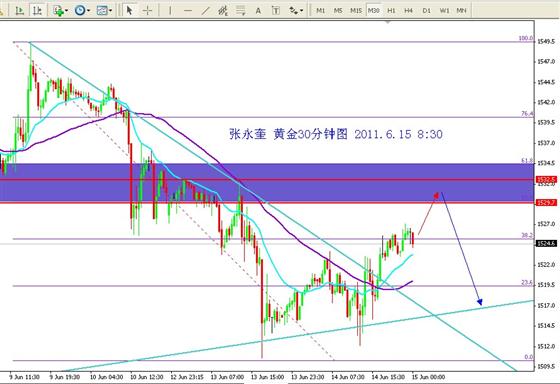Screen dimensions: 560x384
Task: Select the Crosshair tool
Action: (x=147, y=11)
